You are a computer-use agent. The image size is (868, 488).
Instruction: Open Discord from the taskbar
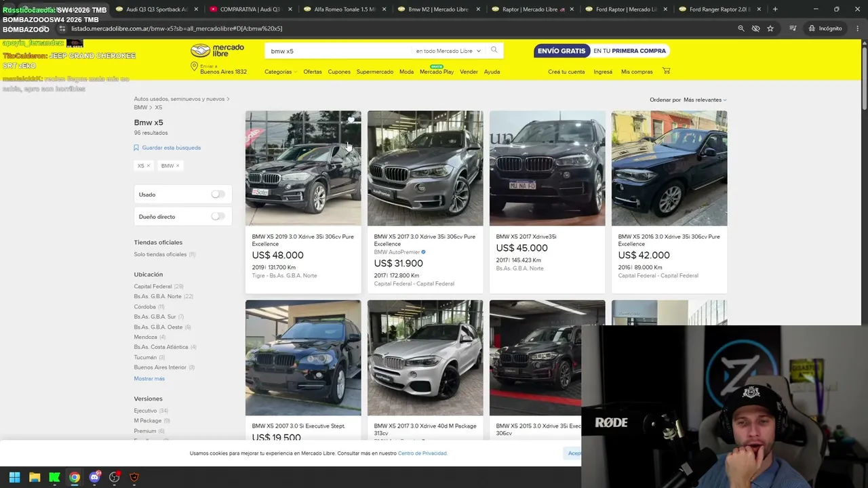(x=94, y=477)
